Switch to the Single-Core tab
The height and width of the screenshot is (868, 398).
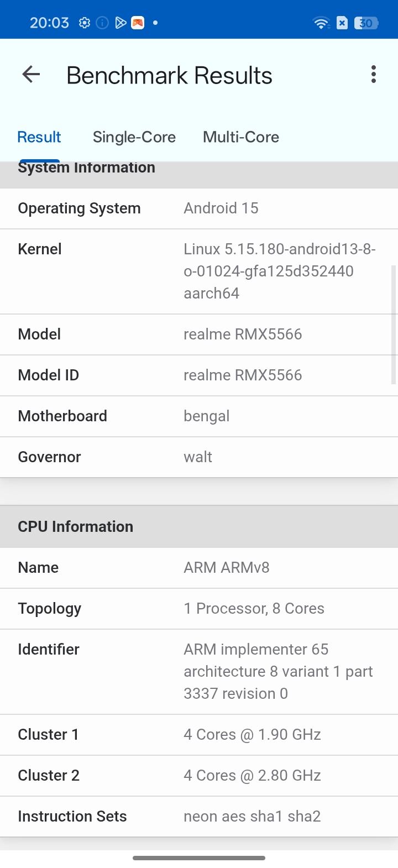click(x=134, y=137)
